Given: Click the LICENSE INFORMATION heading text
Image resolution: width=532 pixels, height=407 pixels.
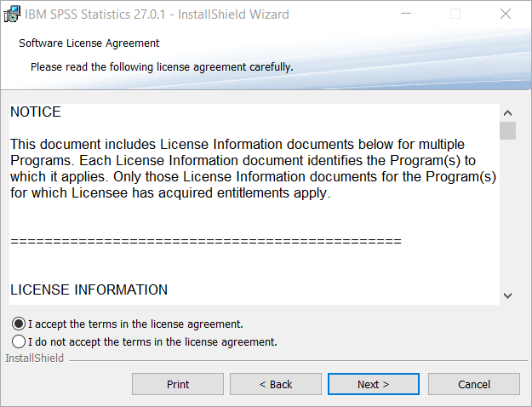Looking at the screenshot, I should 89,289.
